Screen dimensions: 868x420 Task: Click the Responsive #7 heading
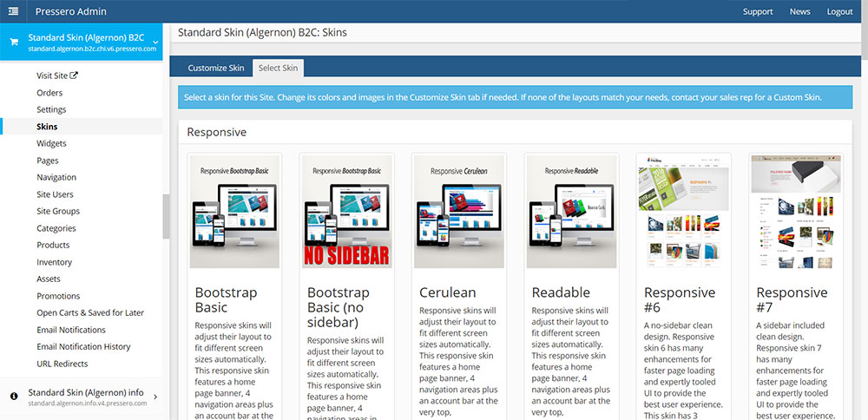click(x=792, y=299)
